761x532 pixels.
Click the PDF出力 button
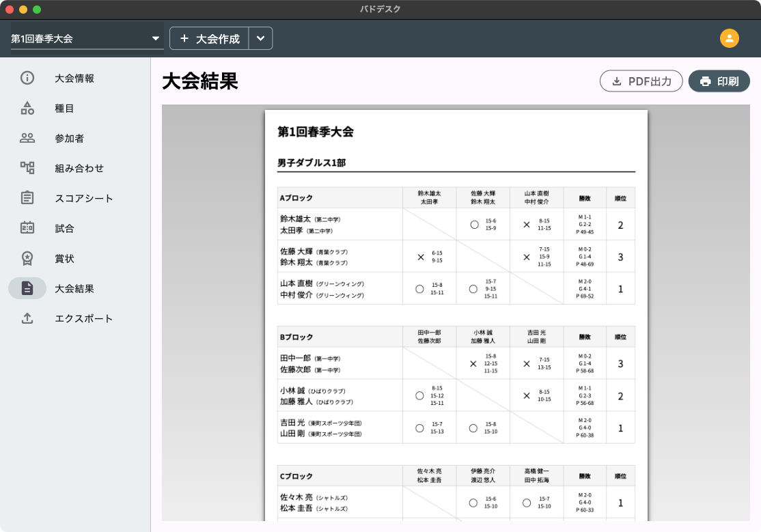[641, 81]
